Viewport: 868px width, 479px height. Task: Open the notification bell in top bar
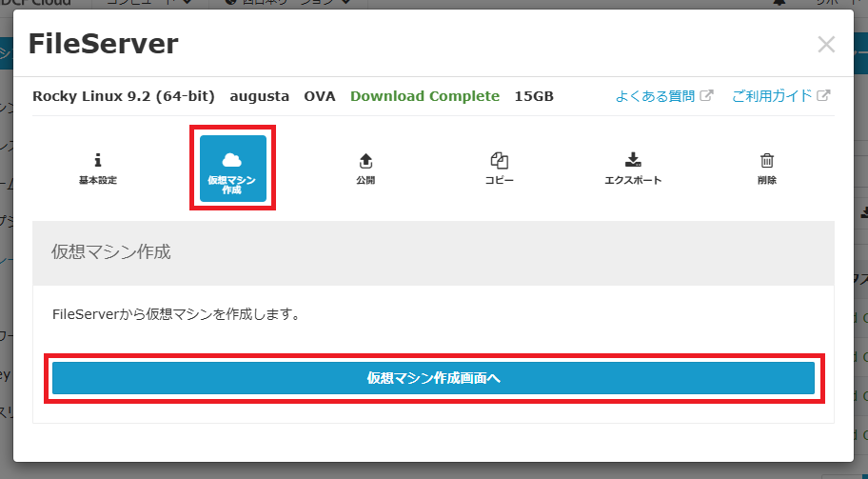pos(779,4)
